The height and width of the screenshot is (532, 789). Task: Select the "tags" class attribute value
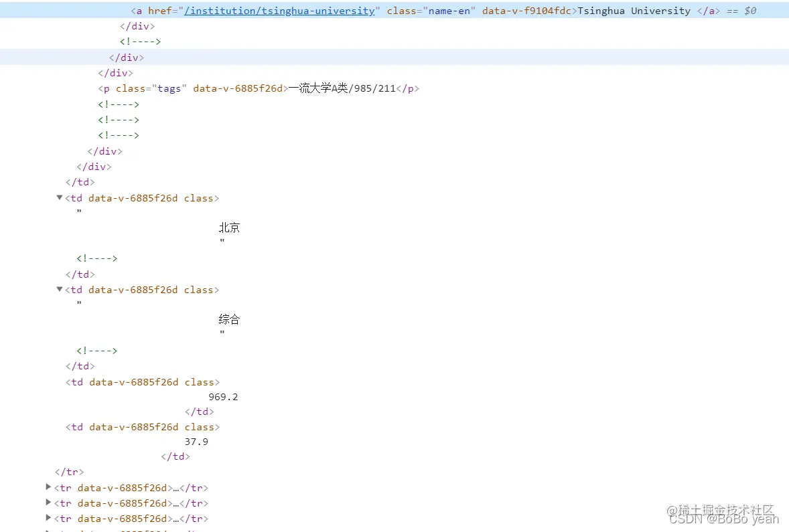pyautogui.click(x=169, y=88)
